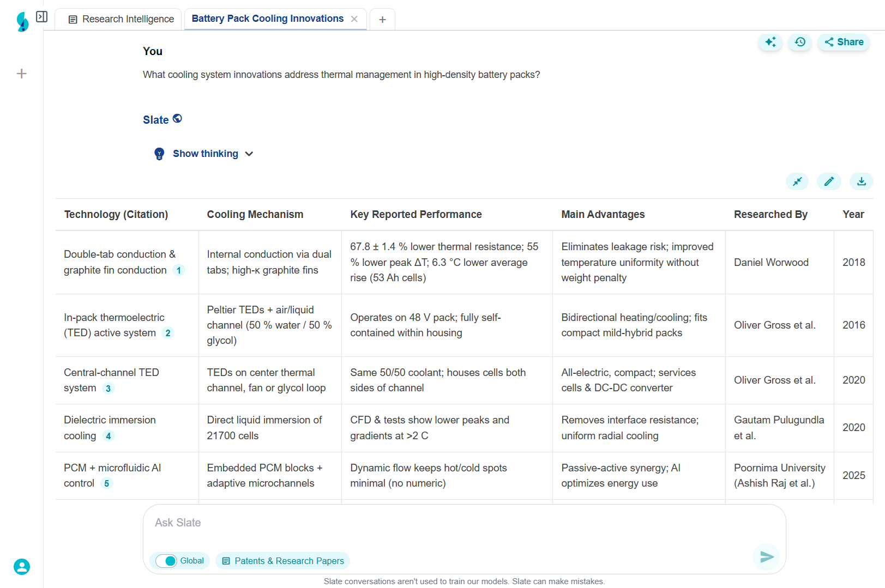
Task: Expand Show thinking section
Action: [x=205, y=154]
